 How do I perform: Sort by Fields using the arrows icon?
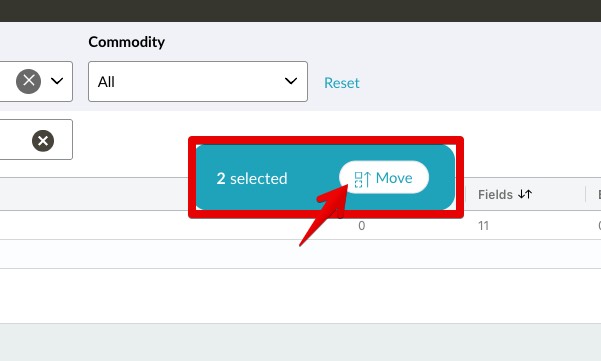(525, 194)
